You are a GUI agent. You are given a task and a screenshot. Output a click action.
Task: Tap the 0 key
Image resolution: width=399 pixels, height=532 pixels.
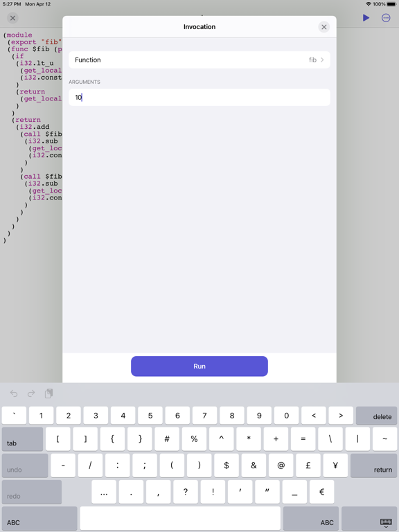(x=286, y=416)
